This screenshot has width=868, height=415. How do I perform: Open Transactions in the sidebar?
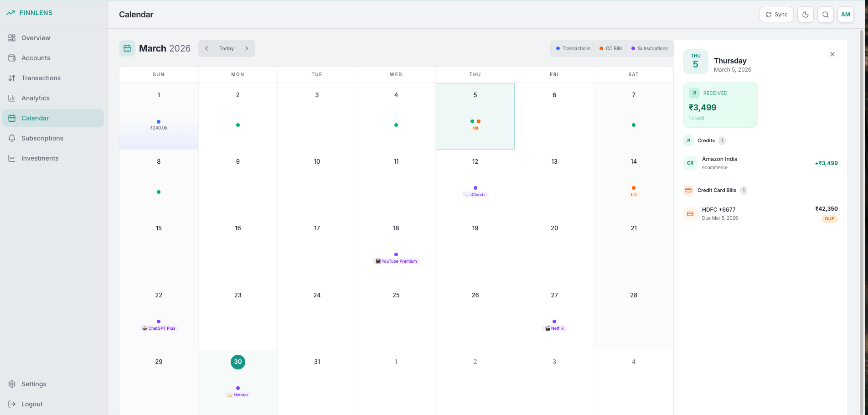(53, 78)
